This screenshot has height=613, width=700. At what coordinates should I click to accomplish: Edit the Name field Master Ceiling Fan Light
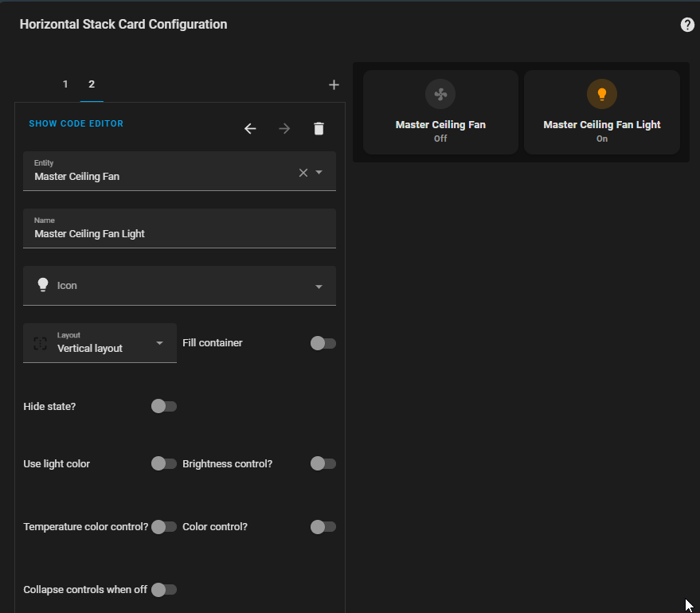pos(179,228)
